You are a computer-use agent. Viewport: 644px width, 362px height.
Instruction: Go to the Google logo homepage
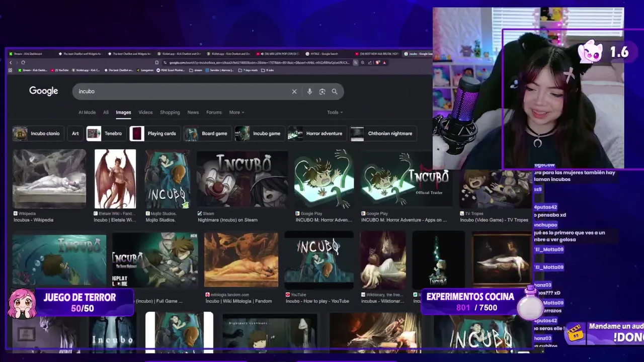coord(44,91)
